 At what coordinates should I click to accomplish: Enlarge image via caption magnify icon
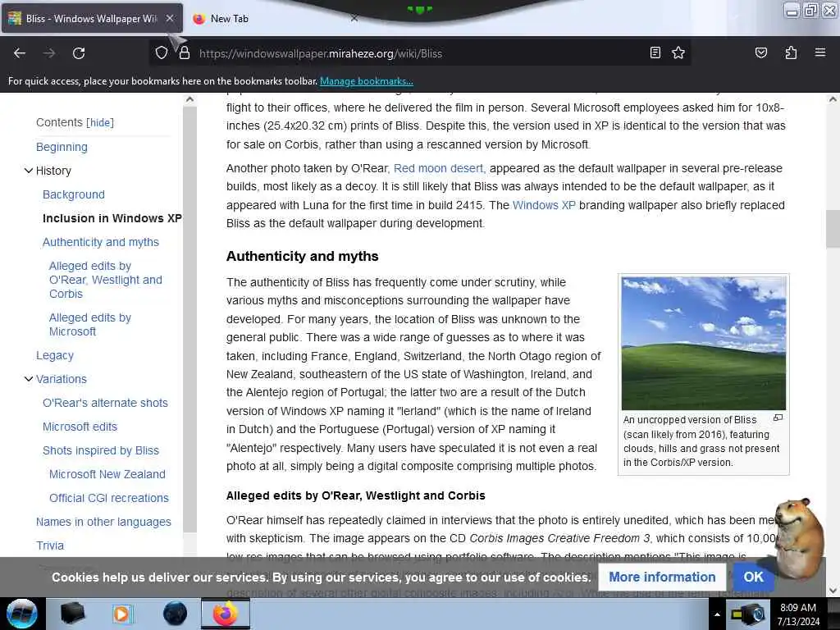(x=778, y=418)
